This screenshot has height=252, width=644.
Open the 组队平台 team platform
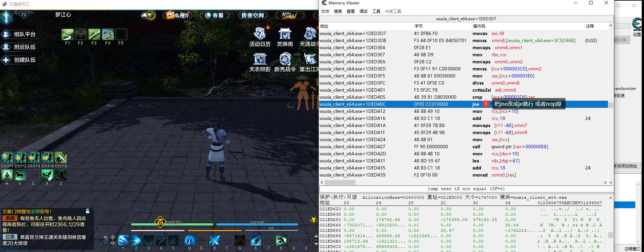point(19,34)
